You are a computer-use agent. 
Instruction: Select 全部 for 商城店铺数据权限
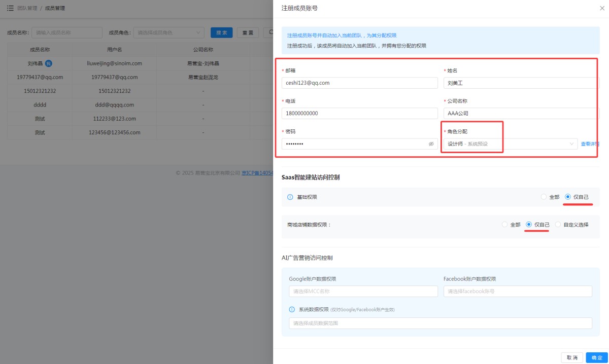(504, 225)
